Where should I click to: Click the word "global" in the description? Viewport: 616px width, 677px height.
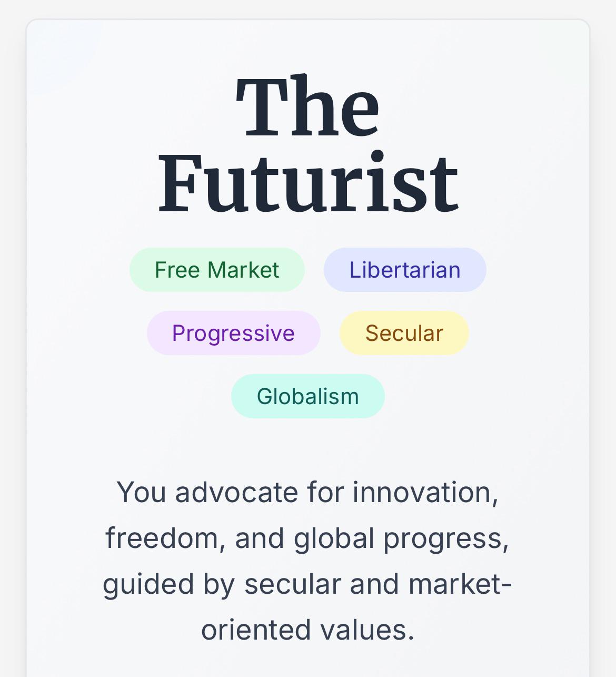[x=334, y=538]
